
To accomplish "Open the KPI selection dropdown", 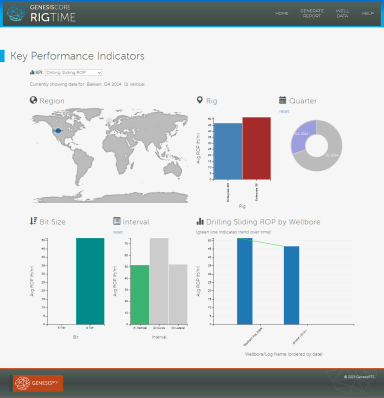I will 73,72.
